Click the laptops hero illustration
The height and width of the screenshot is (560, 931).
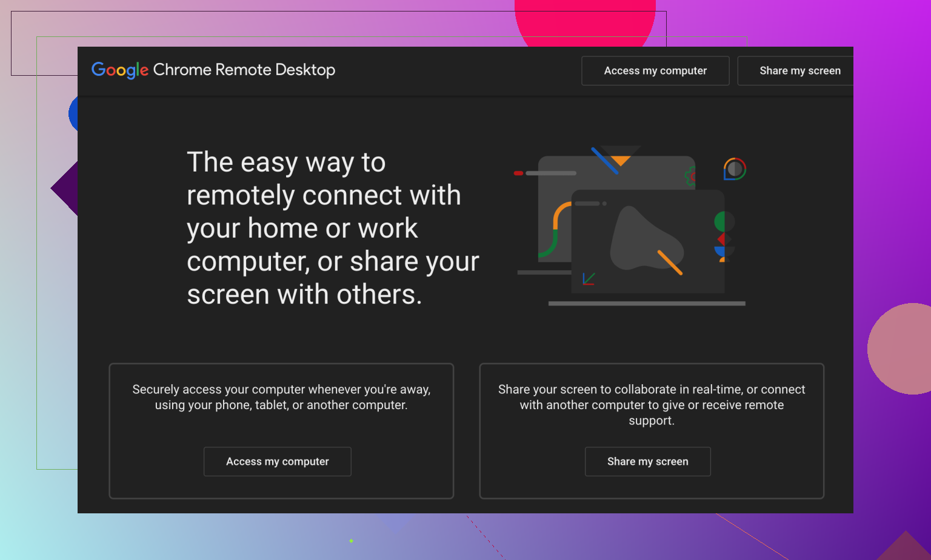(630, 226)
